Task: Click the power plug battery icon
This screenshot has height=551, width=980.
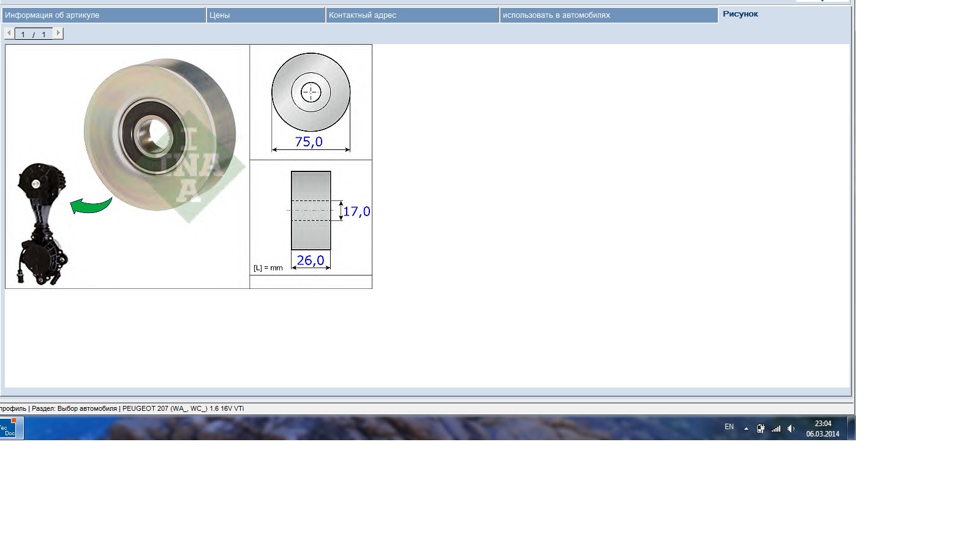Action: (761, 429)
